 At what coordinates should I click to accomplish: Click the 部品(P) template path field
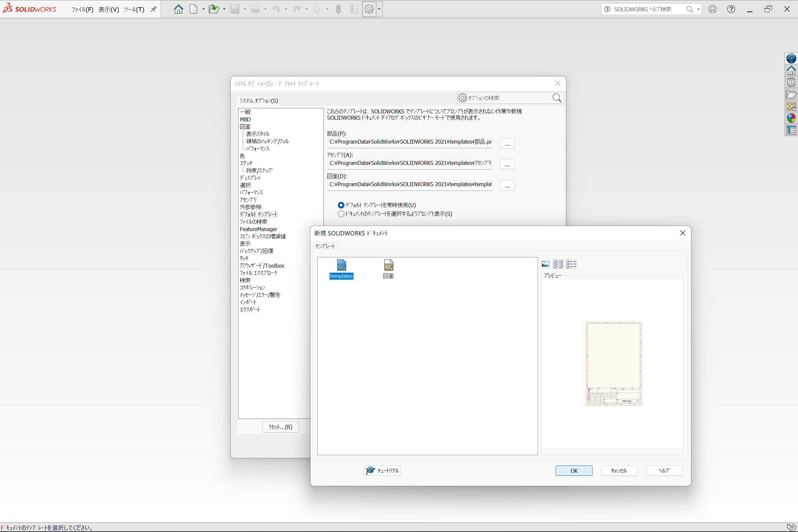(x=410, y=142)
